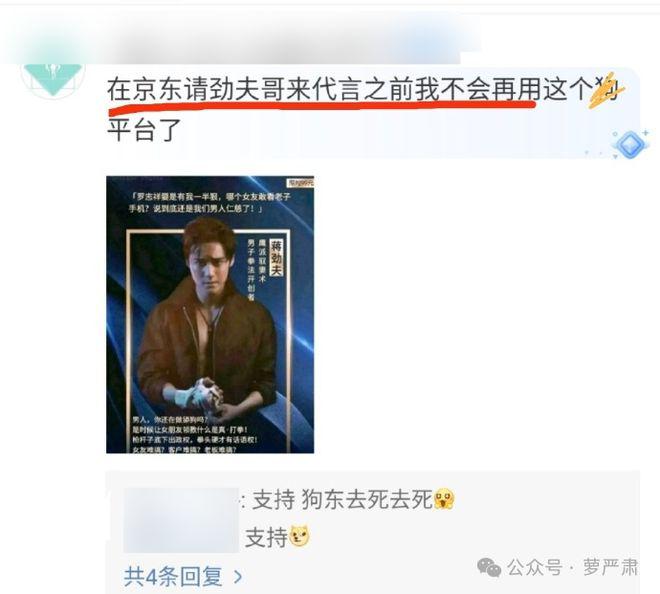The width and height of the screenshot is (660, 594).
Task: Click the yellow scribble over the 狗 character
Action: pos(606,91)
